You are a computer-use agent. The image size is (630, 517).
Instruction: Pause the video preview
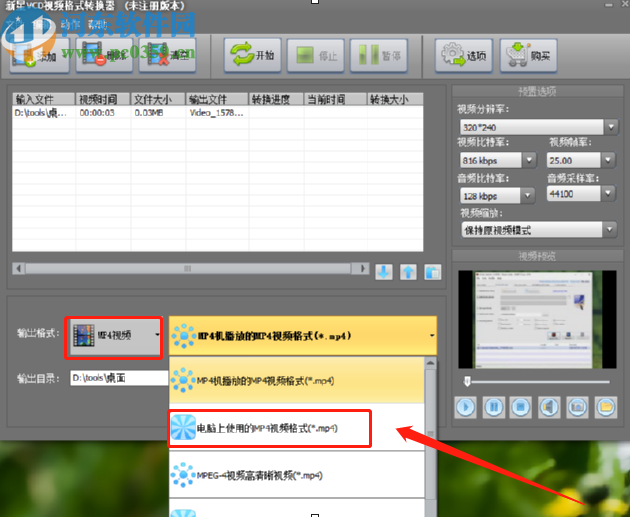click(x=494, y=407)
